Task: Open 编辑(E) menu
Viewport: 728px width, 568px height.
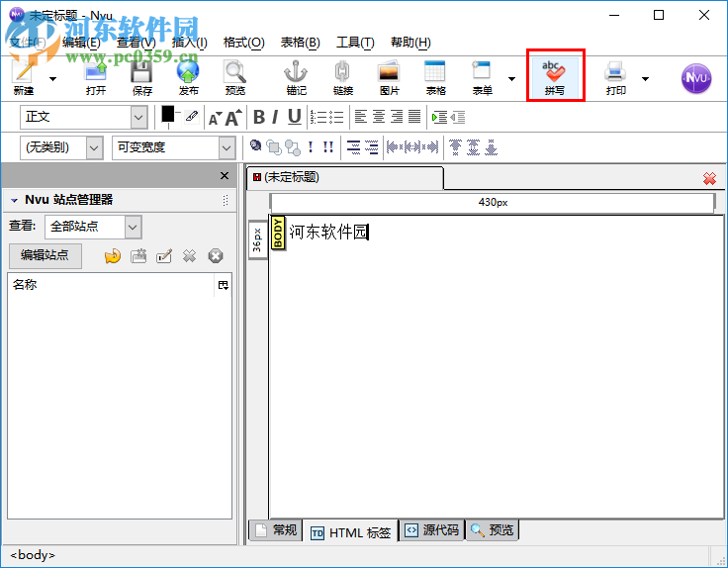Action: coord(81,43)
